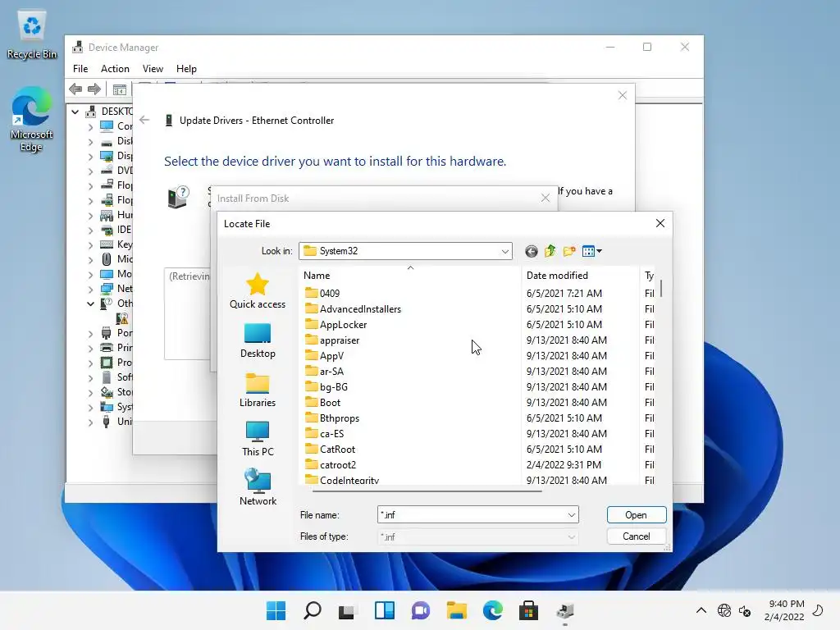Open the Recycle Bin desktop icon
The width and height of the screenshot is (840, 630).
click(x=32, y=35)
